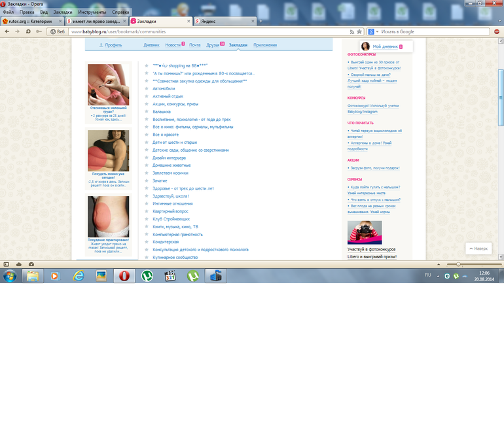
Task: Open the Кондитерская community link
Action: click(166, 242)
